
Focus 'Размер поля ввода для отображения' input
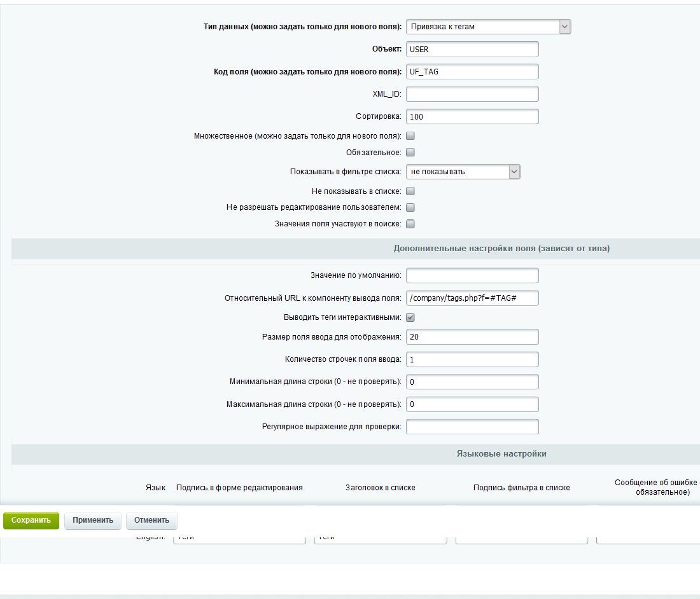pos(472,337)
